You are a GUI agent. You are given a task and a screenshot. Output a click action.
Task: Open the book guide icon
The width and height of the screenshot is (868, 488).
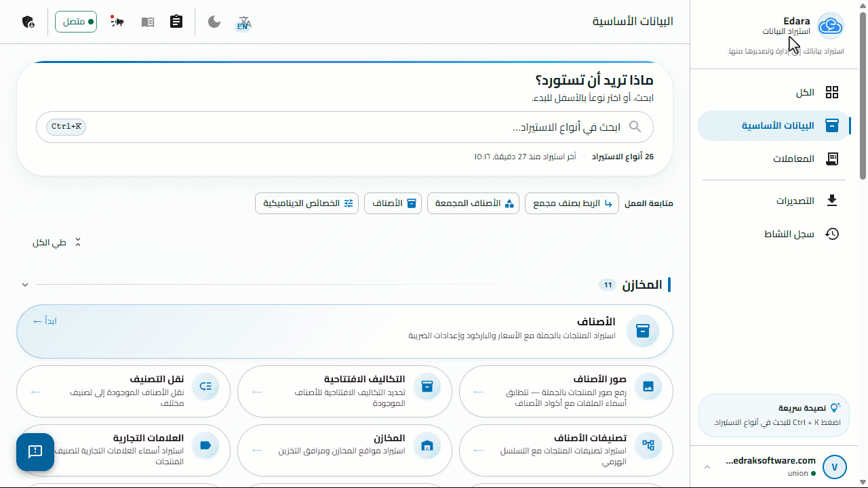(148, 22)
